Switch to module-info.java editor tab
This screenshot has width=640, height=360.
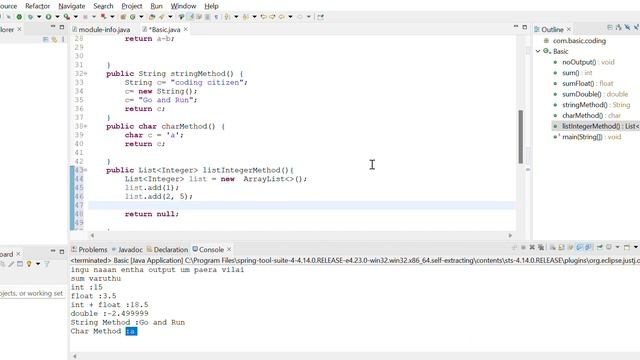(101, 29)
